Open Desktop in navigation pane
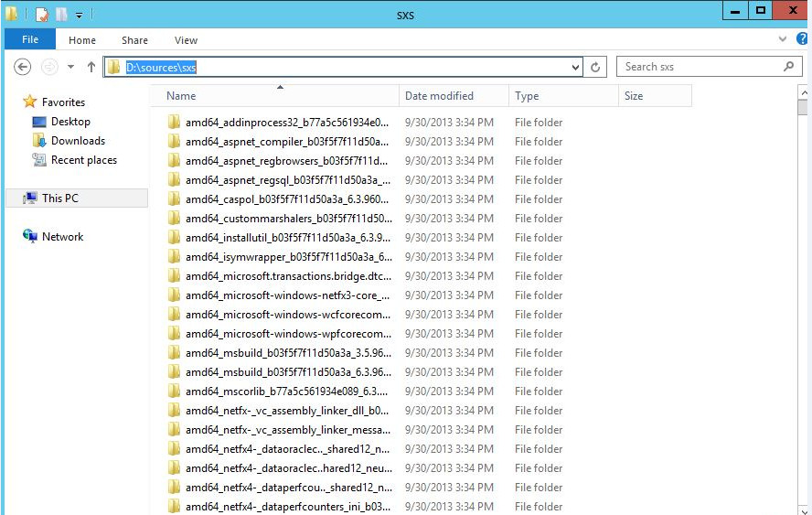 point(70,122)
